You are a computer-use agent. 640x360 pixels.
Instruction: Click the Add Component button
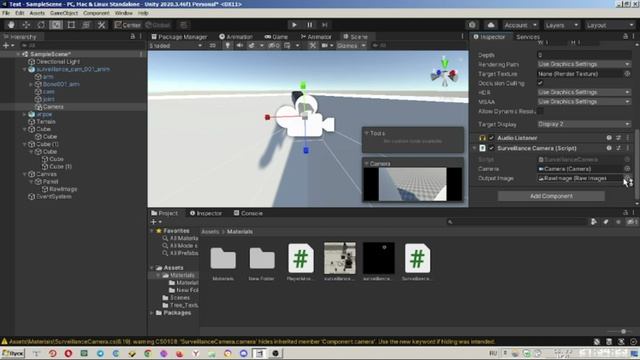pos(551,196)
